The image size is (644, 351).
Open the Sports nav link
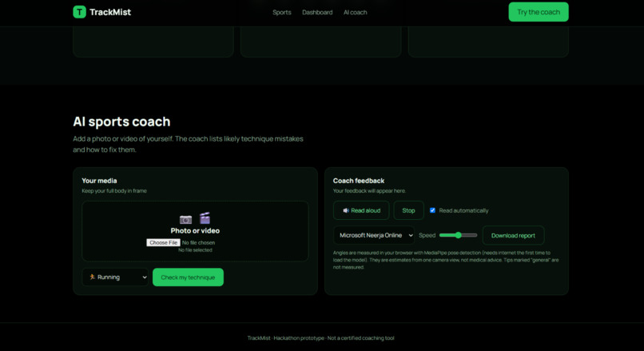[282, 12]
